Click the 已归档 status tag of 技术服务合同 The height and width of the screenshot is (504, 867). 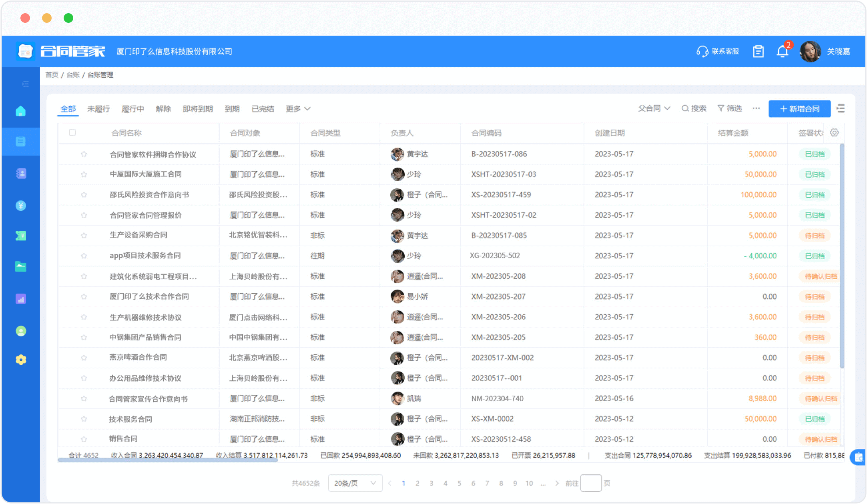tap(815, 419)
